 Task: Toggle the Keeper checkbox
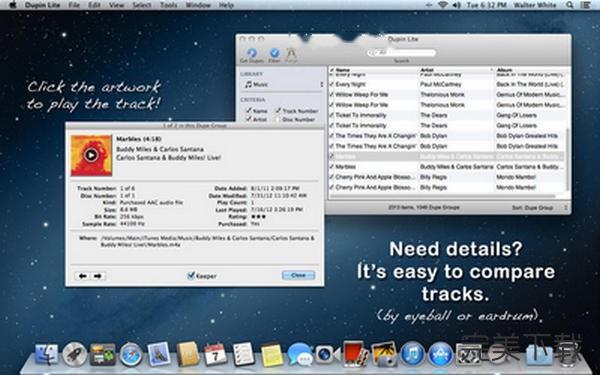tap(191, 276)
